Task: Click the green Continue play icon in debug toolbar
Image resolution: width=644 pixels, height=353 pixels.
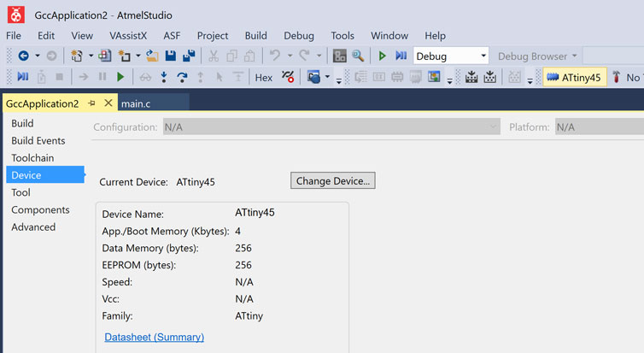Action: click(x=120, y=77)
